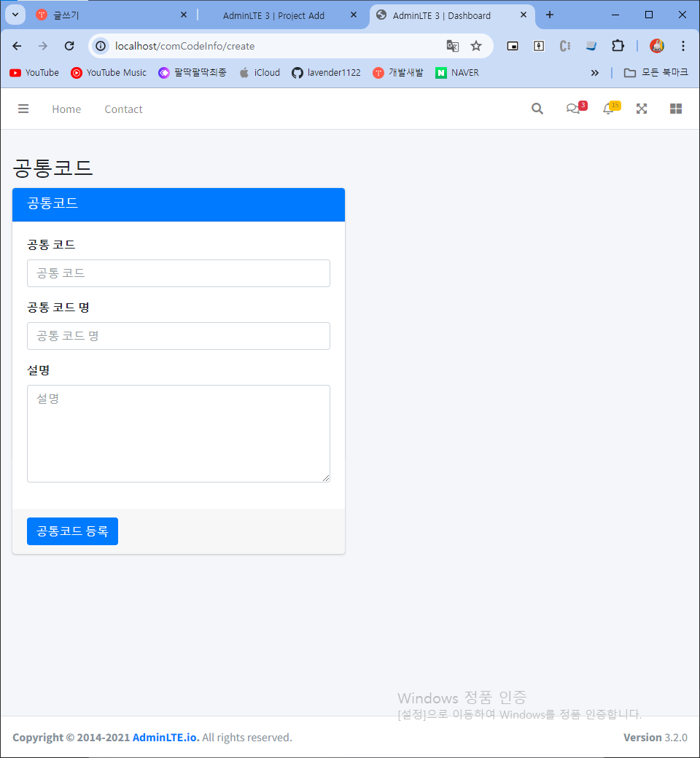This screenshot has width=700, height=758.
Task: Click the C: extension icon
Action: pyautogui.click(x=564, y=46)
